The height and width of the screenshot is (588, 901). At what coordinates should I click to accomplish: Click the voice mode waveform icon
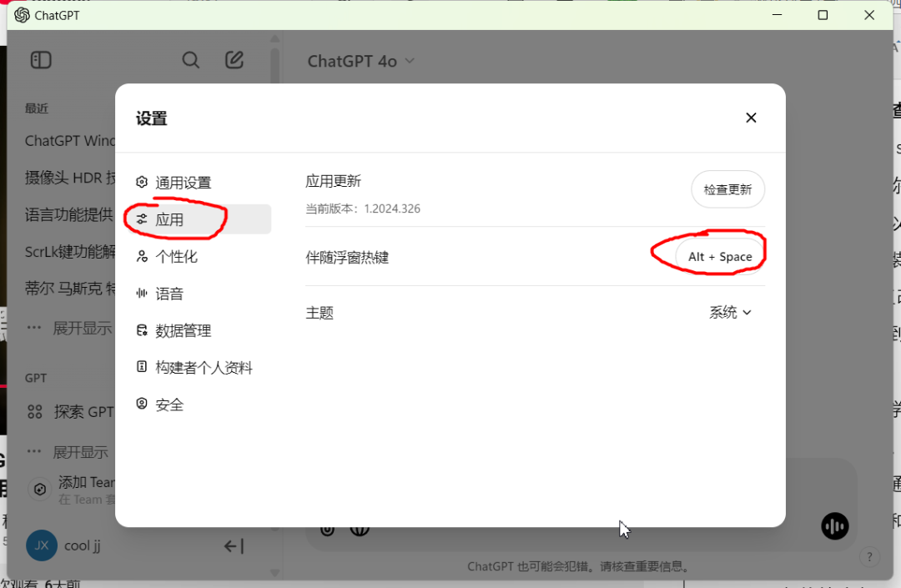point(834,525)
